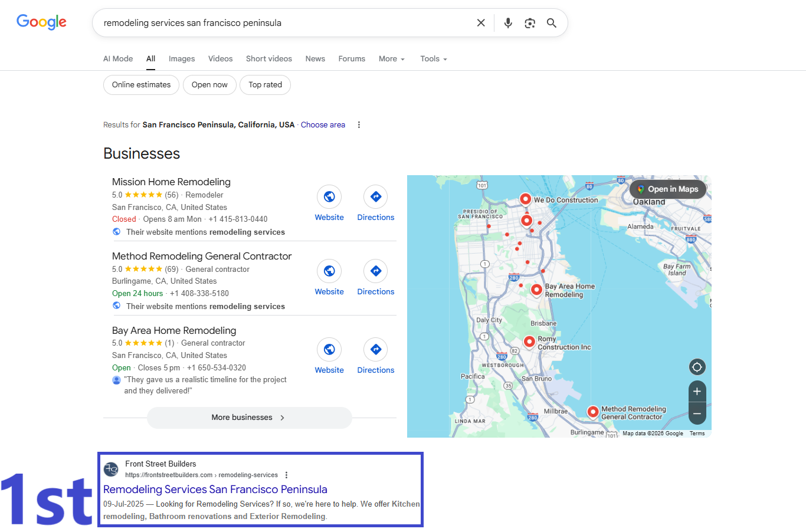Image resolution: width=806 pixels, height=532 pixels.
Task: Select the Romy Construction Inc map pin
Action: tap(529, 341)
